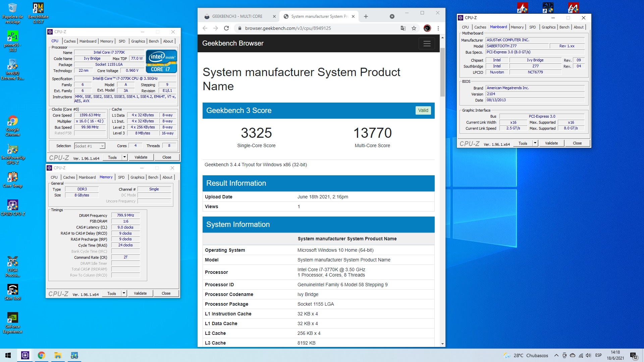Click the 3325 single-core score
The image size is (644, 362).
coord(256,133)
